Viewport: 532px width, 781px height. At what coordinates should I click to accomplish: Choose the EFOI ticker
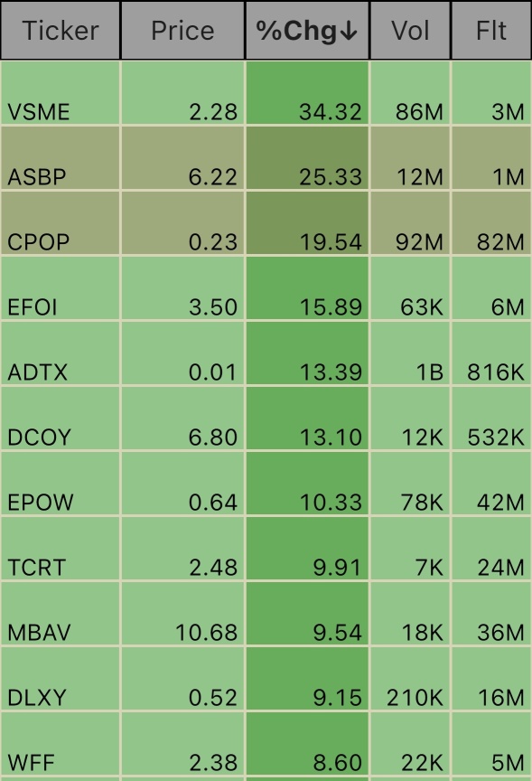click(x=33, y=306)
